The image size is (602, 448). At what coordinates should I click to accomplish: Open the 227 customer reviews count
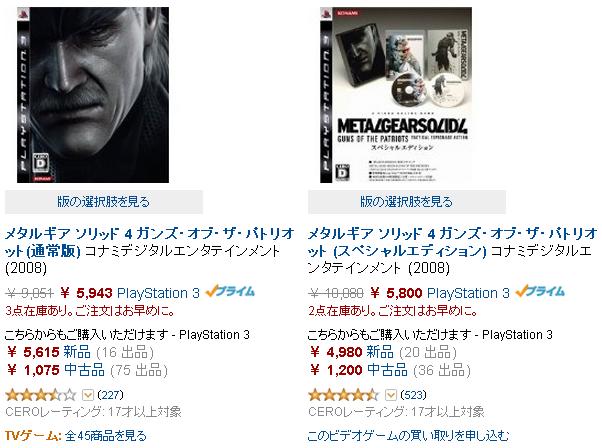tap(111, 395)
